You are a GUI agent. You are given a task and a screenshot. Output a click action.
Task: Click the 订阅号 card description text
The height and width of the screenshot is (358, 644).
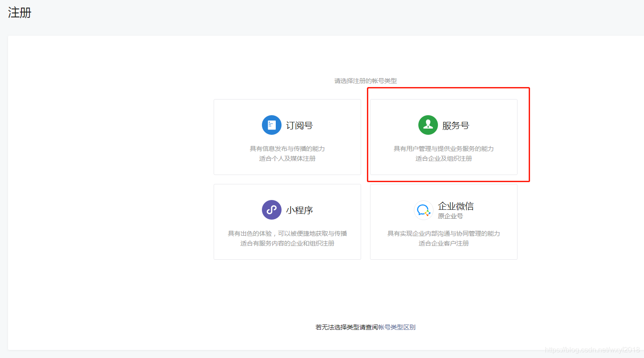point(287,148)
